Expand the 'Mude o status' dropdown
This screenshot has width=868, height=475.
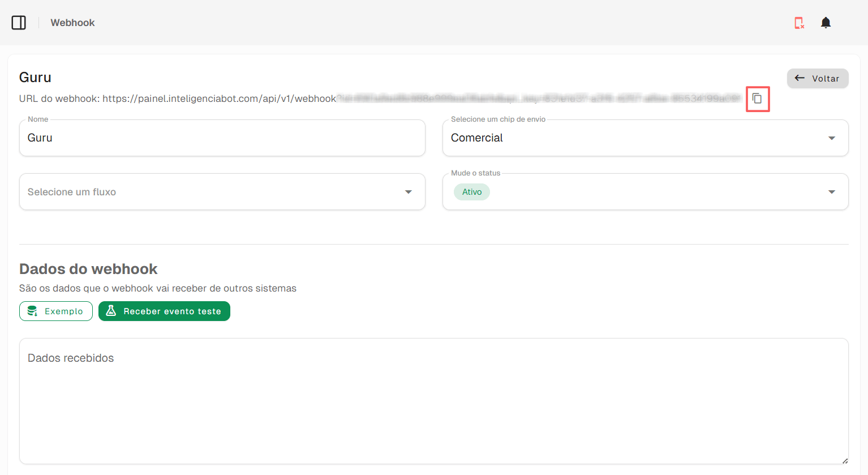click(832, 191)
